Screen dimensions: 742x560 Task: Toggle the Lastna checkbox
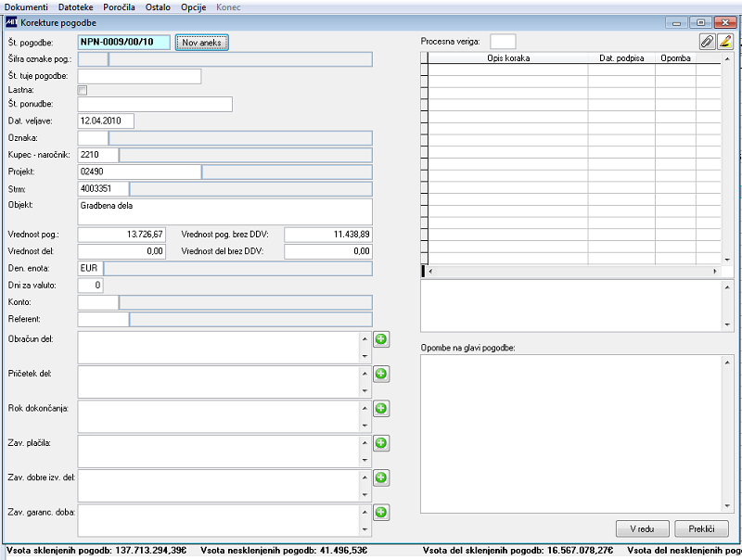click(83, 90)
